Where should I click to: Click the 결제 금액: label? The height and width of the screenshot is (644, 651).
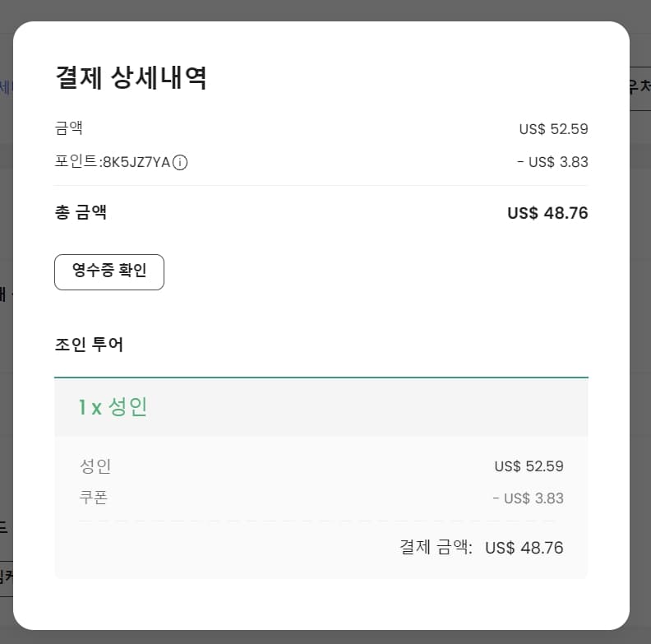coord(436,548)
